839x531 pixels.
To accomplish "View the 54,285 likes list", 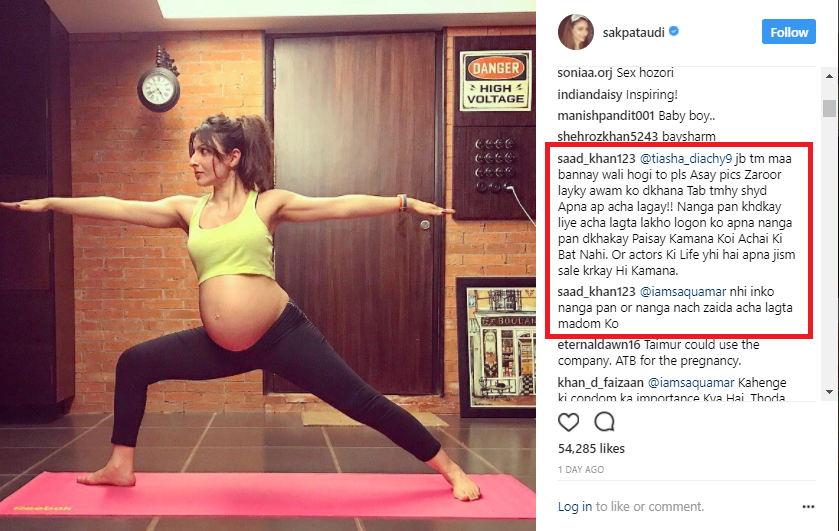I will pos(591,449).
